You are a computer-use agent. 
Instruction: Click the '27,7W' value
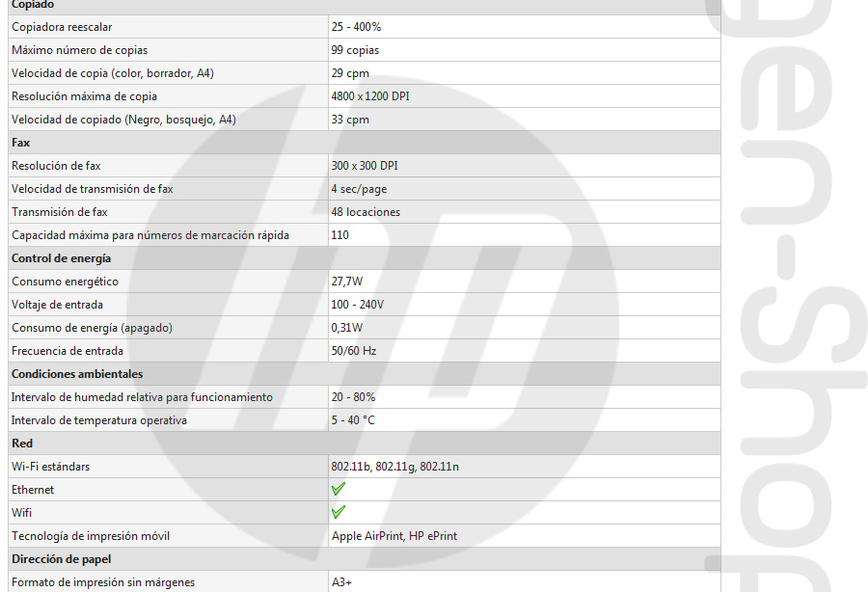click(x=346, y=282)
